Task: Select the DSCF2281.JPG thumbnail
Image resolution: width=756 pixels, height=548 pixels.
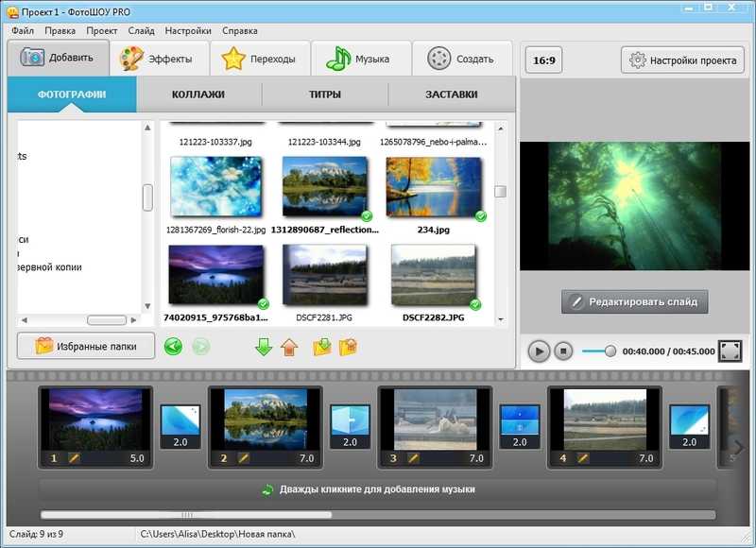Action: coord(325,275)
